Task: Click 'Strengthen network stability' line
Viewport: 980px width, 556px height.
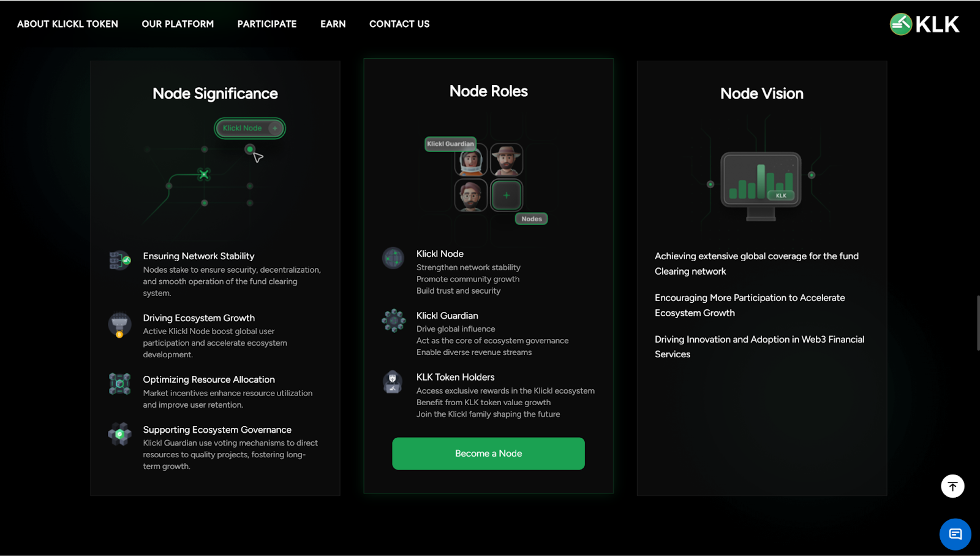Action: click(x=469, y=267)
